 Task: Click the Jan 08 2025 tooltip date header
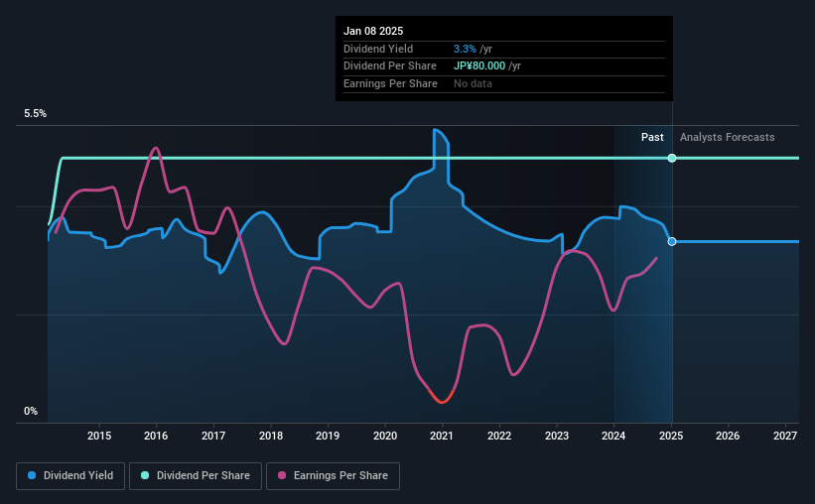click(x=373, y=31)
